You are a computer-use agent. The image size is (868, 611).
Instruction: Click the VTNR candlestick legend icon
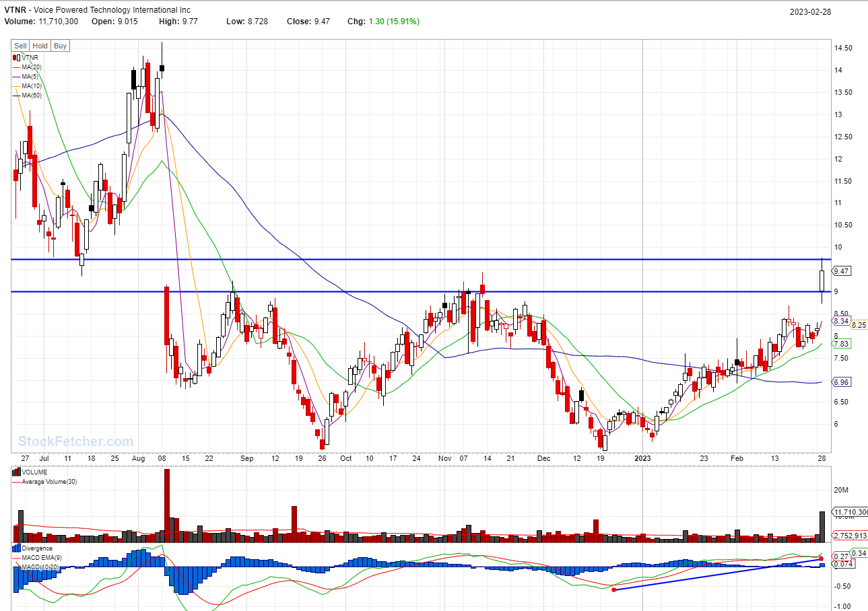(16, 58)
